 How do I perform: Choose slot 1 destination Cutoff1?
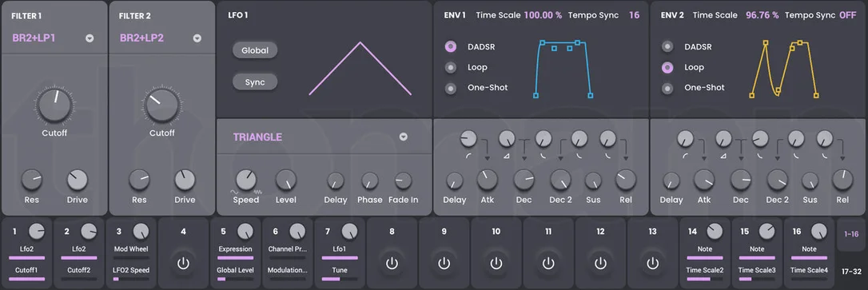[x=26, y=270]
